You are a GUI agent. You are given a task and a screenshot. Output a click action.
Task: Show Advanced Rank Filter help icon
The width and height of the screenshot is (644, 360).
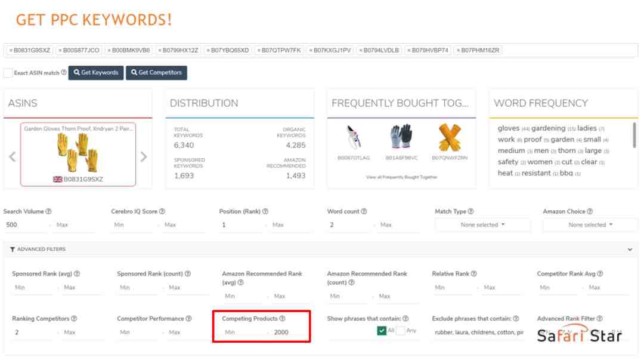point(600,319)
